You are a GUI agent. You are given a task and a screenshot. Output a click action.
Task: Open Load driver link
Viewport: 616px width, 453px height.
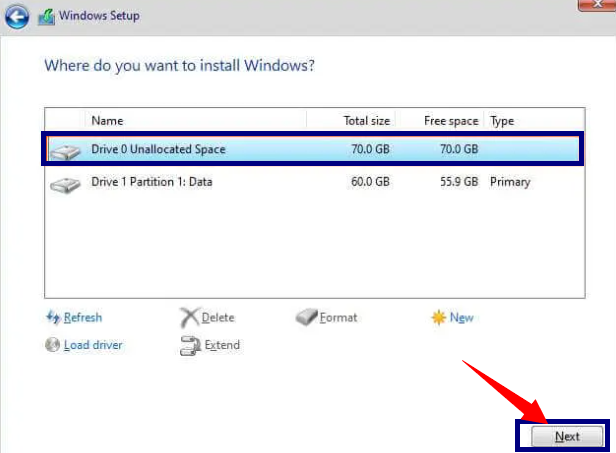(93, 345)
